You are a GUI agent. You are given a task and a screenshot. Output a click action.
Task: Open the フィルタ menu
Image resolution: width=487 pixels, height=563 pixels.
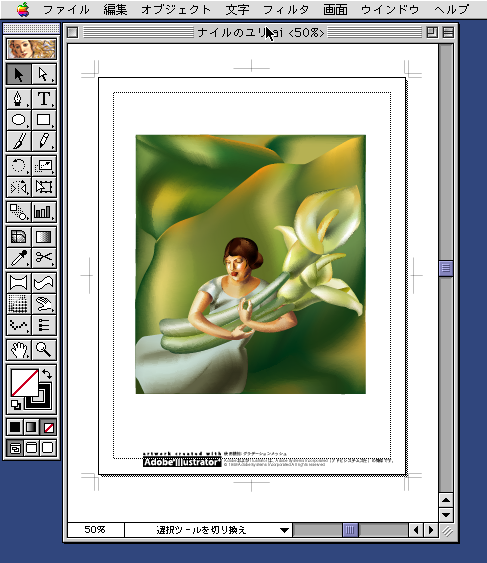pos(286,9)
